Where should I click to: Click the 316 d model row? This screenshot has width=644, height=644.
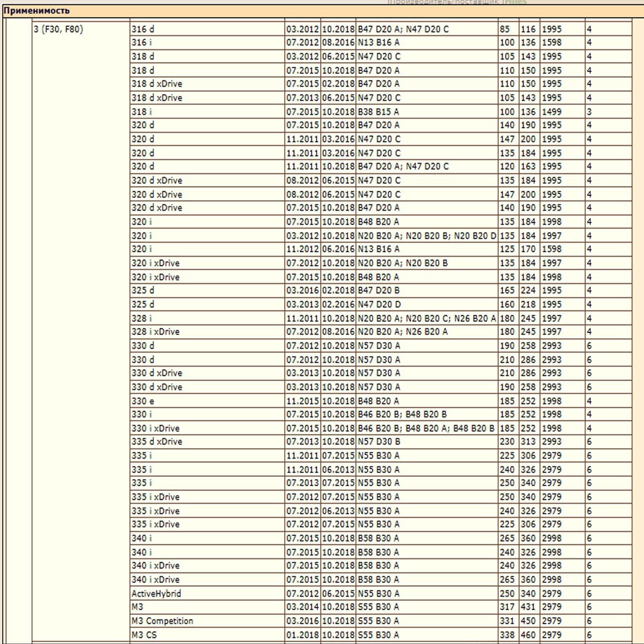pos(143,29)
